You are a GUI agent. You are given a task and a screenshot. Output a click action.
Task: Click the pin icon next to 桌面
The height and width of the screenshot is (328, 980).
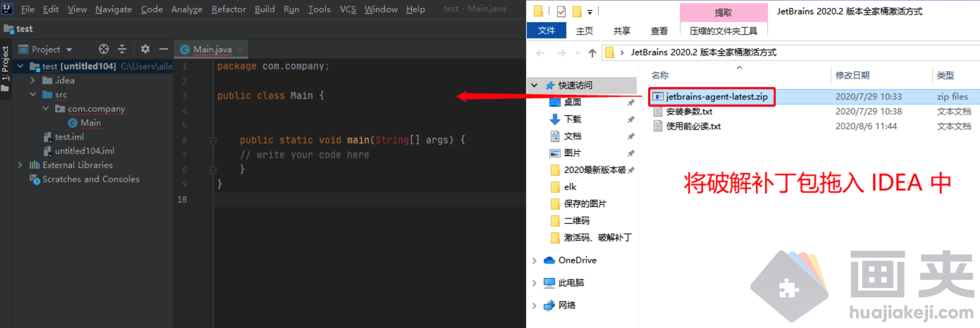point(631,103)
